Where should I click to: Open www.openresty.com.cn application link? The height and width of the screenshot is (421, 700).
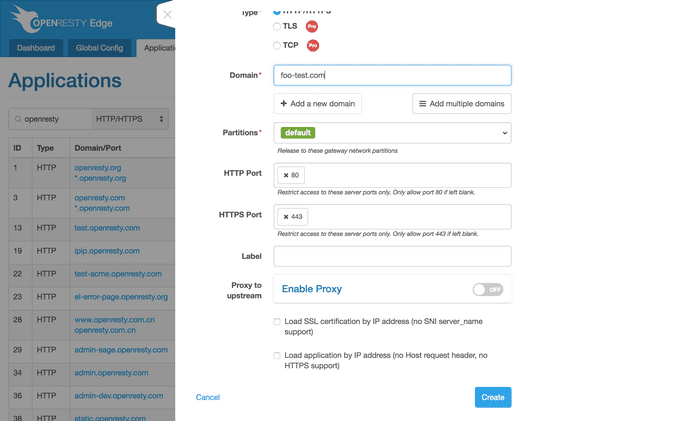(115, 320)
